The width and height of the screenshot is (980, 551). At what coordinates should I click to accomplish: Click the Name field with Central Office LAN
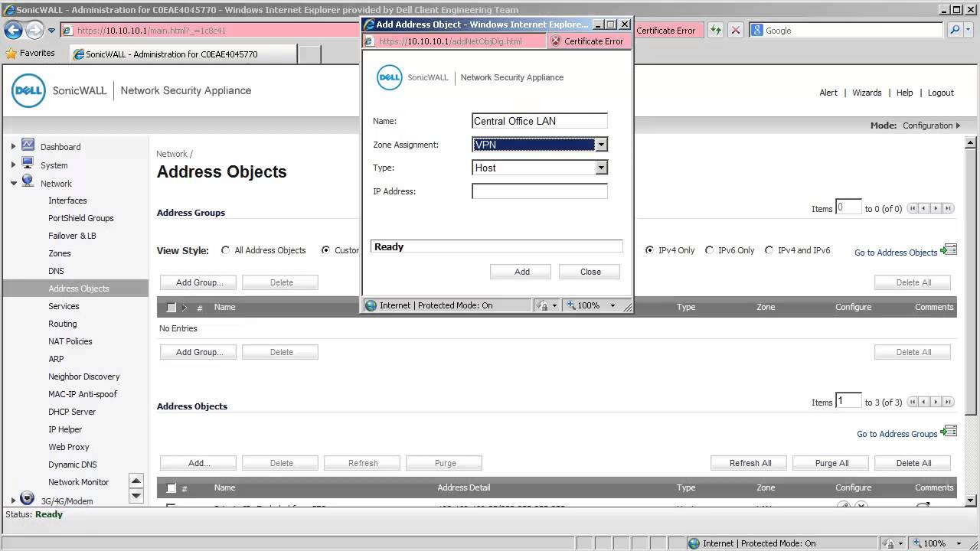tap(540, 121)
